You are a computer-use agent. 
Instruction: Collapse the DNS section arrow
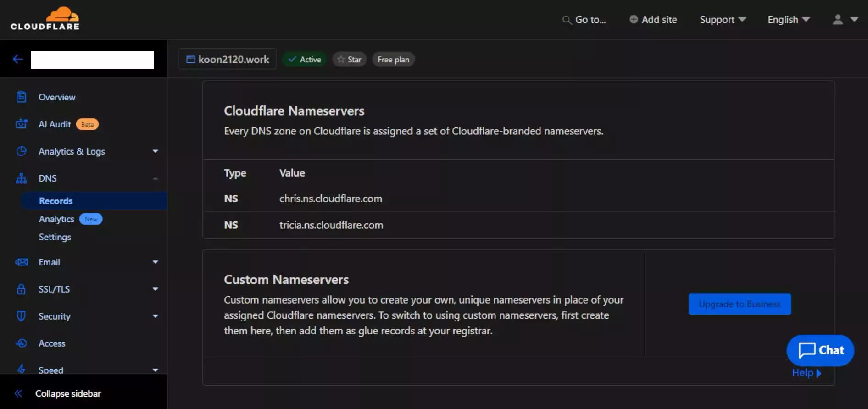pos(156,178)
